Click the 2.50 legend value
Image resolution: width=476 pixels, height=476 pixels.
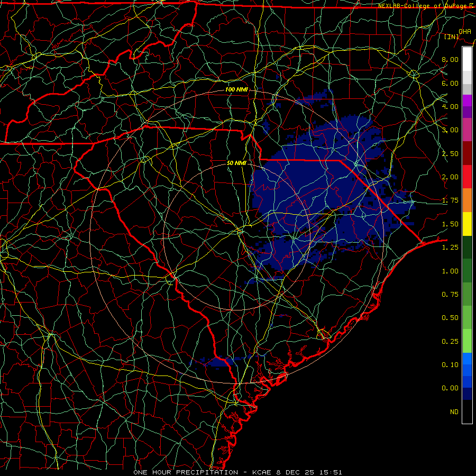coord(450,153)
